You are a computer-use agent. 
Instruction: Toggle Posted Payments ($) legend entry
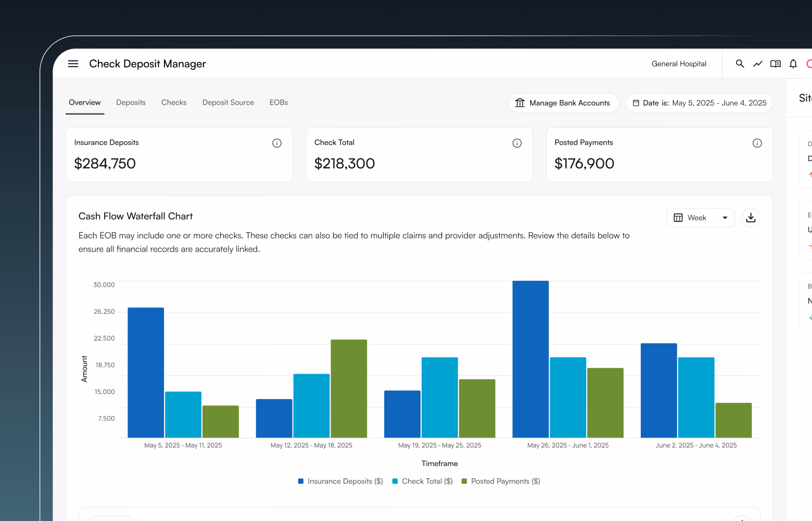click(501, 481)
